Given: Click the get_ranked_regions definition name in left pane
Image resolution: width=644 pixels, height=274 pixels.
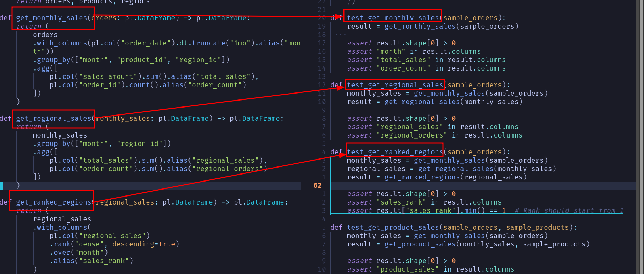Looking at the screenshot, I should tap(53, 202).
